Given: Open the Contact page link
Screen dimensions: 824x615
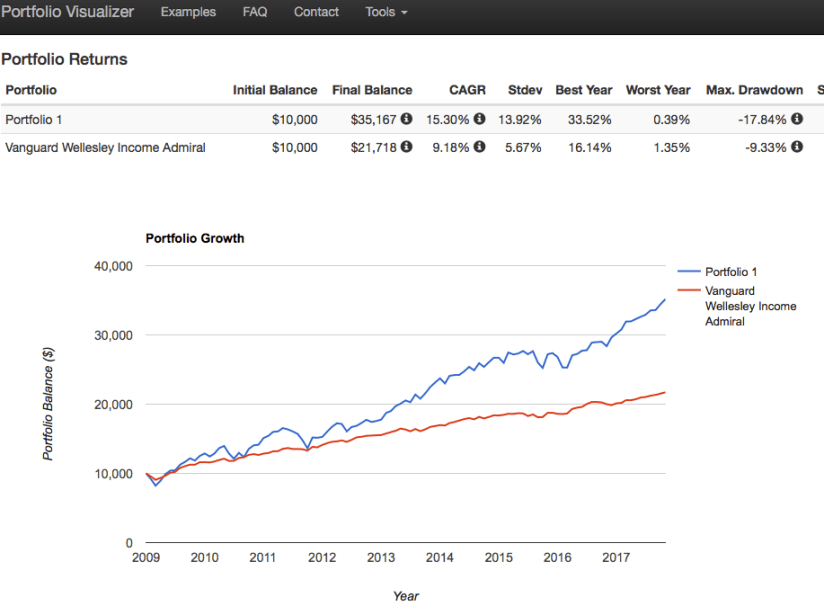Looking at the screenshot, I should (316, 13).
